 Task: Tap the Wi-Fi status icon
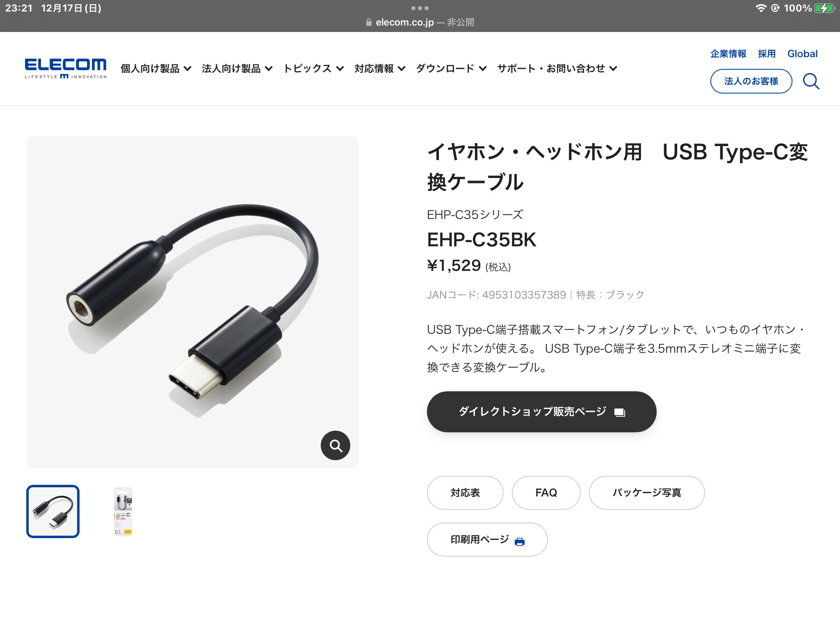click(761, 8)
